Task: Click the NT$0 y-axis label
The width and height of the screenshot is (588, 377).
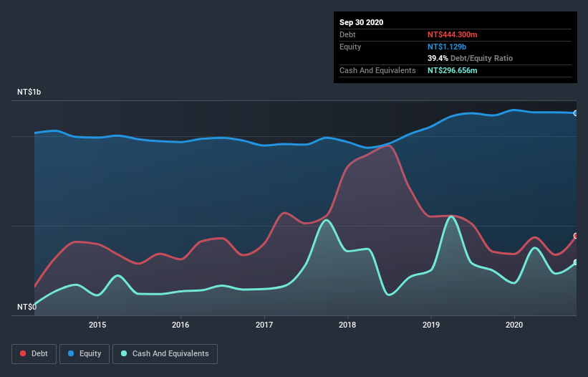Action: coord(27,307)
